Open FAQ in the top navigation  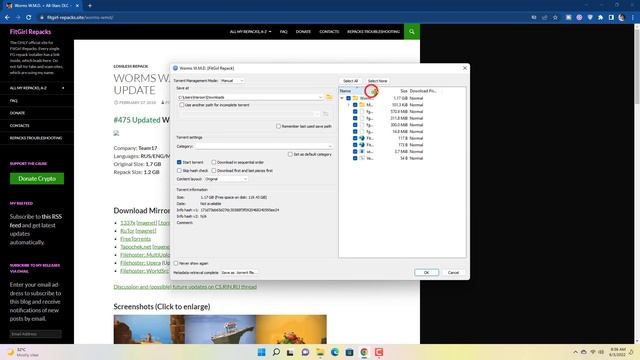tap(284, 31)
